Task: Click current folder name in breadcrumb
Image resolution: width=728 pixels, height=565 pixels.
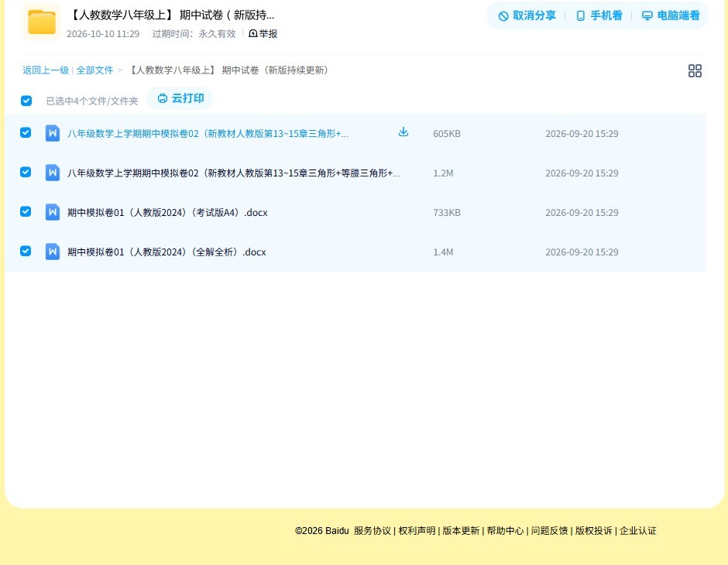Action: coord(229,70)
